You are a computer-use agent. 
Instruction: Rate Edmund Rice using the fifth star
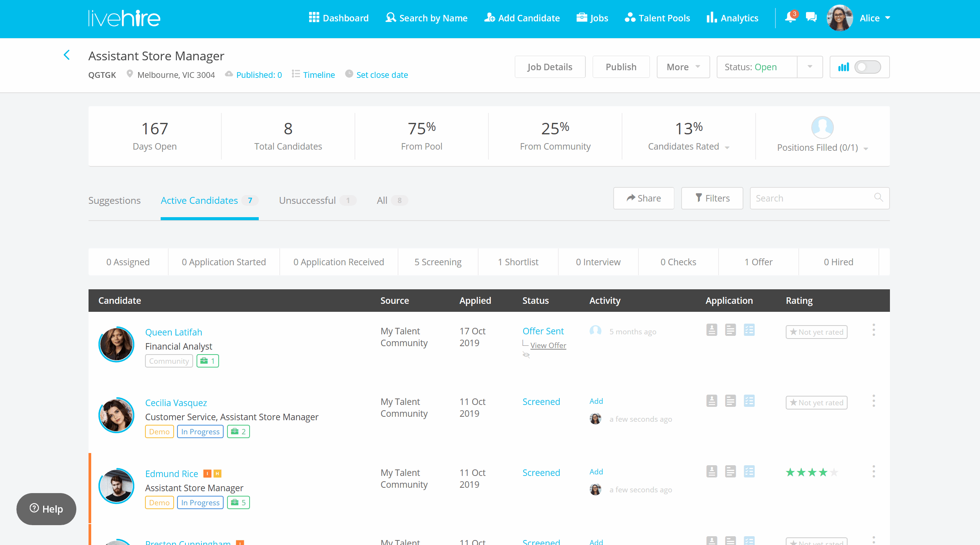click(834, 472)
